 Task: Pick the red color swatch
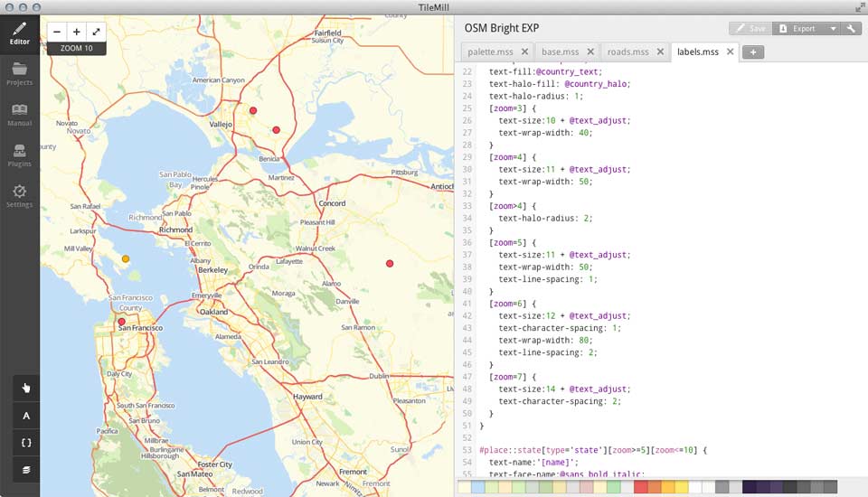(x=640, y=486)
